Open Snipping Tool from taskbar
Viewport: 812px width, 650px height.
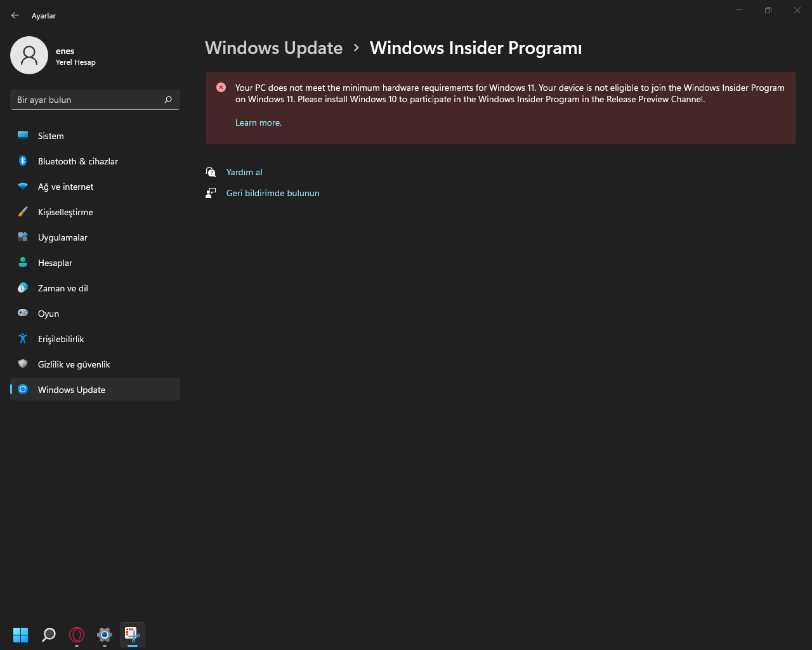(x=133, y=635)
